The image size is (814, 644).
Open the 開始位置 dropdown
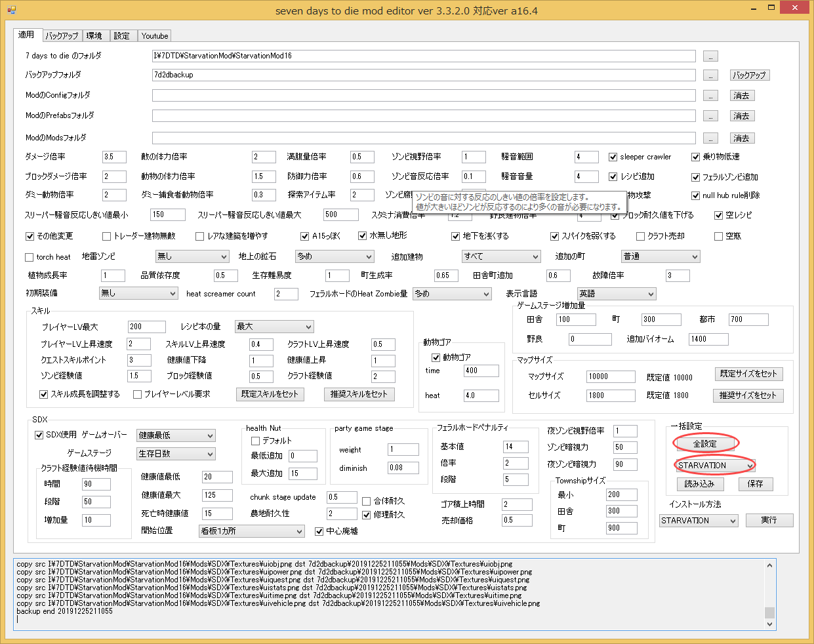(x=252, y=531)
